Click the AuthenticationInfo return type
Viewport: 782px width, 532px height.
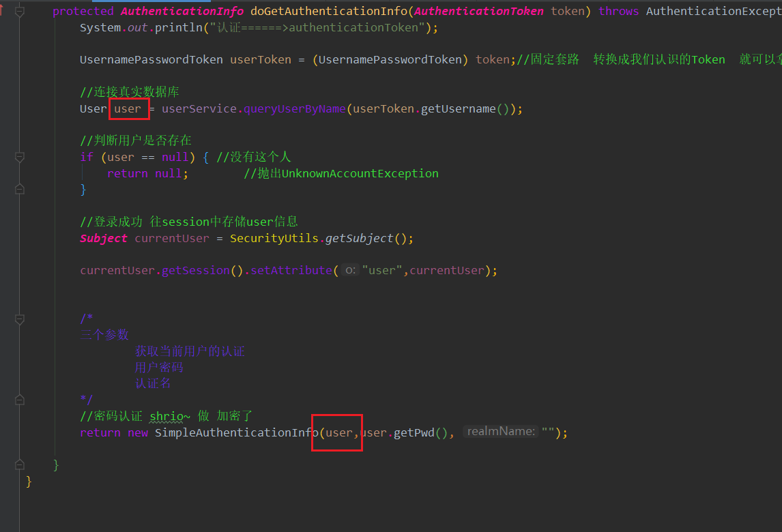(x=182, y=11)
